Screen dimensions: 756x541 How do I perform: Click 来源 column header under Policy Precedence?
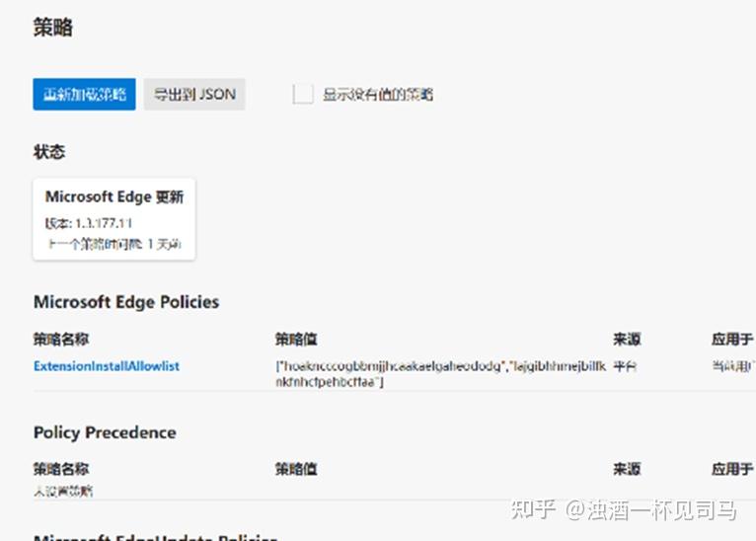[627, 469]
